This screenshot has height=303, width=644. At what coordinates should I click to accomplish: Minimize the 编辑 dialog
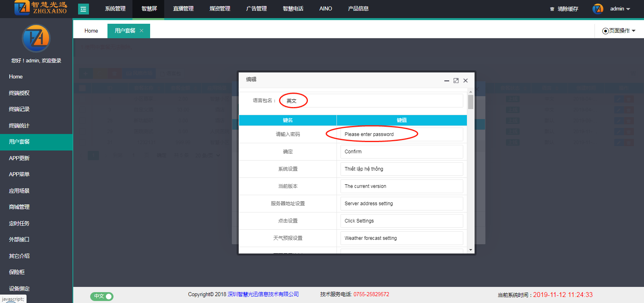(x=446, y=80)
